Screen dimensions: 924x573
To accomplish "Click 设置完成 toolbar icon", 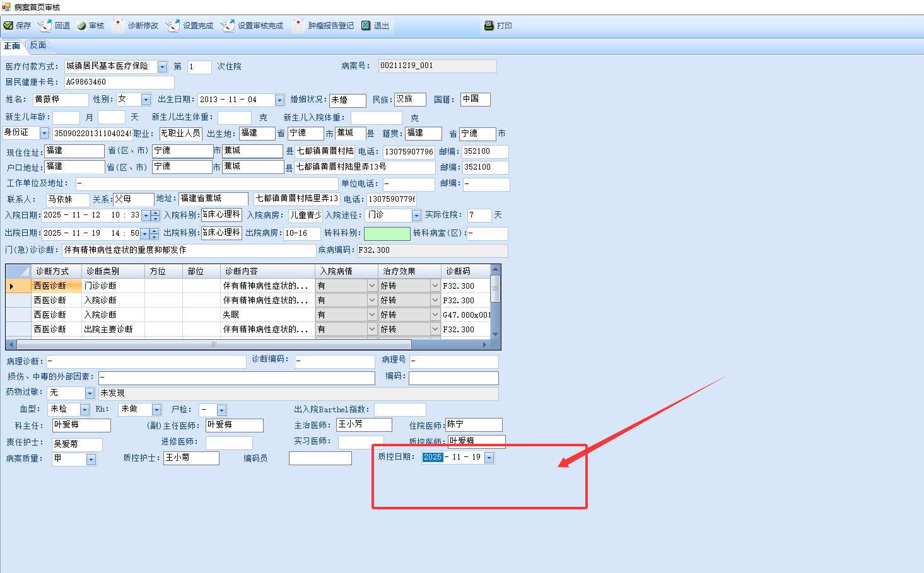I will pyautogui.click(x=173, y=26).
